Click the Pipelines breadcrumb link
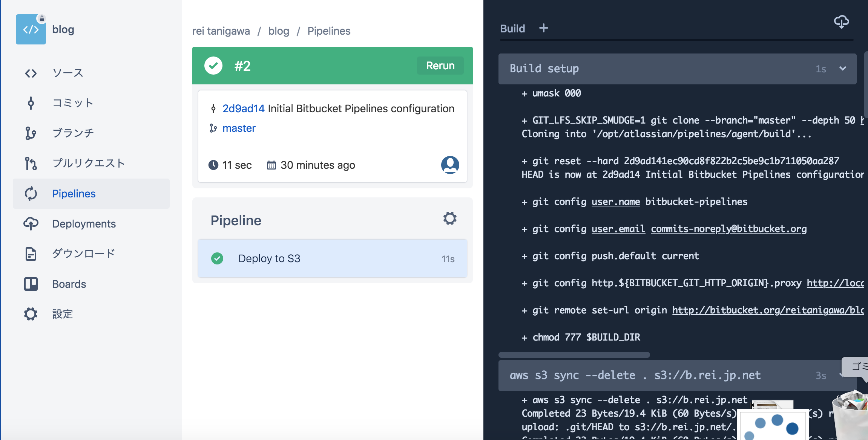This screenshot has width=868, height=440. [x=329, y=31]
